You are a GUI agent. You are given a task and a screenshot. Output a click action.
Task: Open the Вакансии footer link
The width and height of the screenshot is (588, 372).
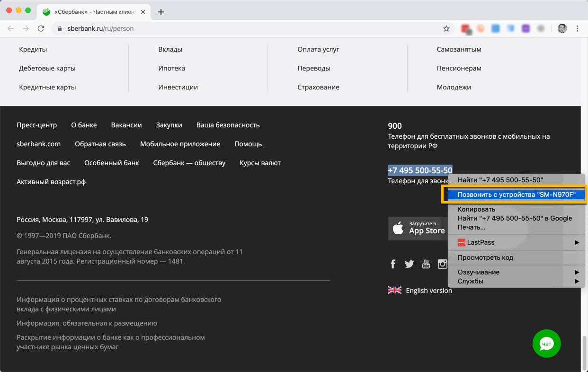pyautogui.click(x=126, y=125)
